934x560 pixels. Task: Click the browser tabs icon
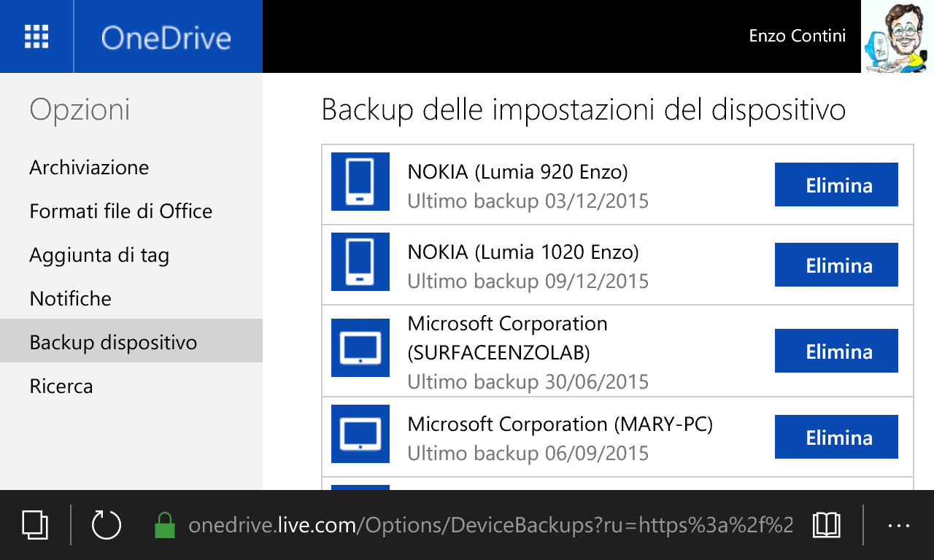(x=35, y=525)
